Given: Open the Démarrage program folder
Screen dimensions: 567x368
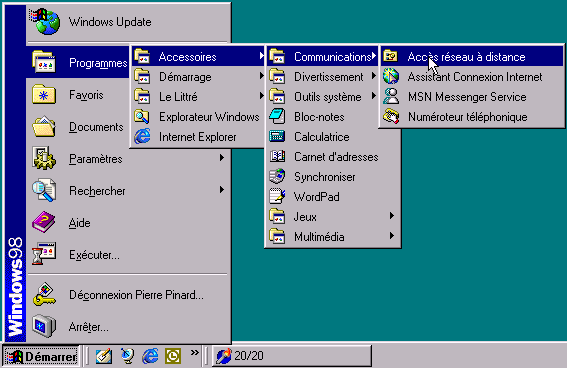Looking at the screenshot, I should 198,77.
